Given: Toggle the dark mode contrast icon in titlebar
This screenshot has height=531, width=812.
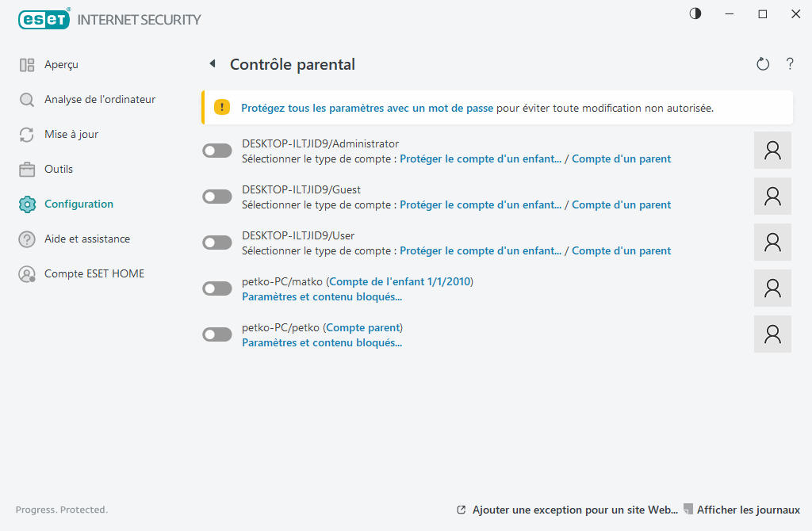Looking at the screenshot, I should click(695, 13).
